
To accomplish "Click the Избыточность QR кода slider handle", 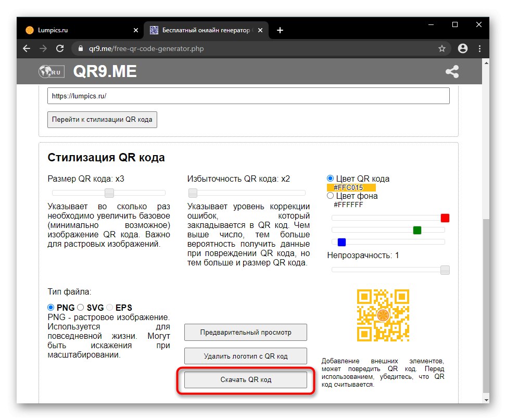I will [193, 193].
